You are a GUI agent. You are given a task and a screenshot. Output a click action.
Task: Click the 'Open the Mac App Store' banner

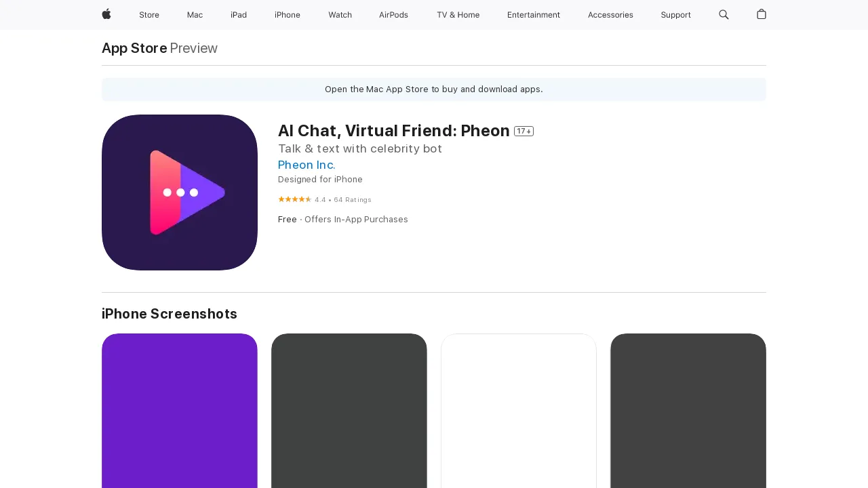click(434, 89)
